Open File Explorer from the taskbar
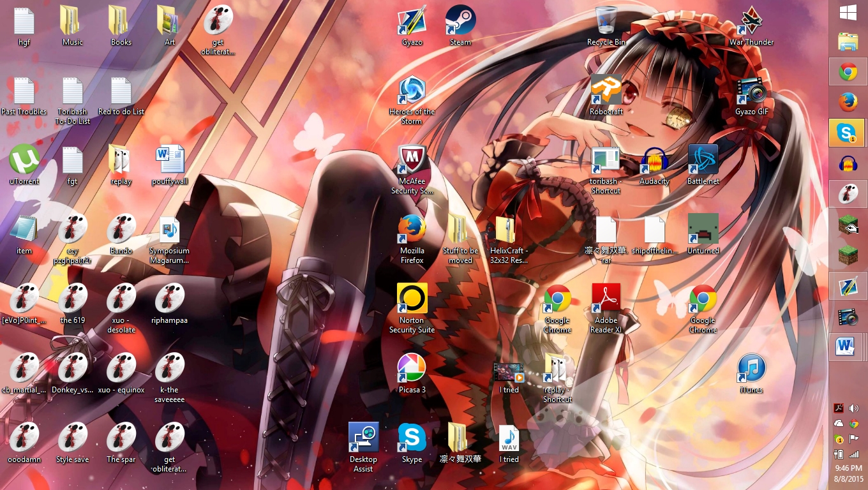 848,41
